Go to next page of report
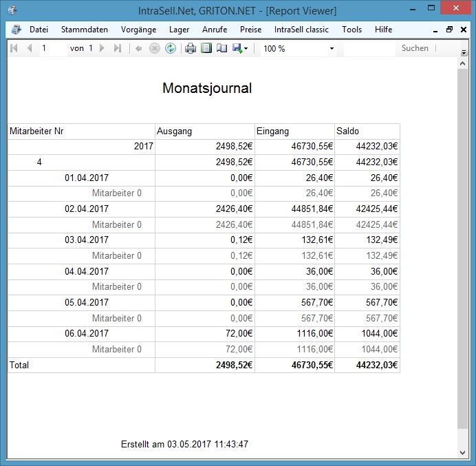This screenshot has height=466, width=476. coord(102,48)
